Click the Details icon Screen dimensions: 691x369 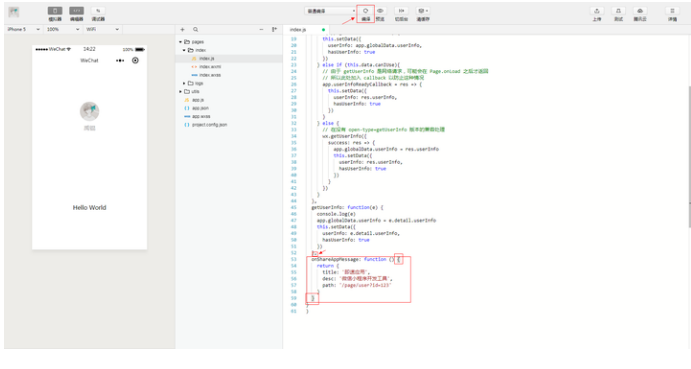[672, 11]
